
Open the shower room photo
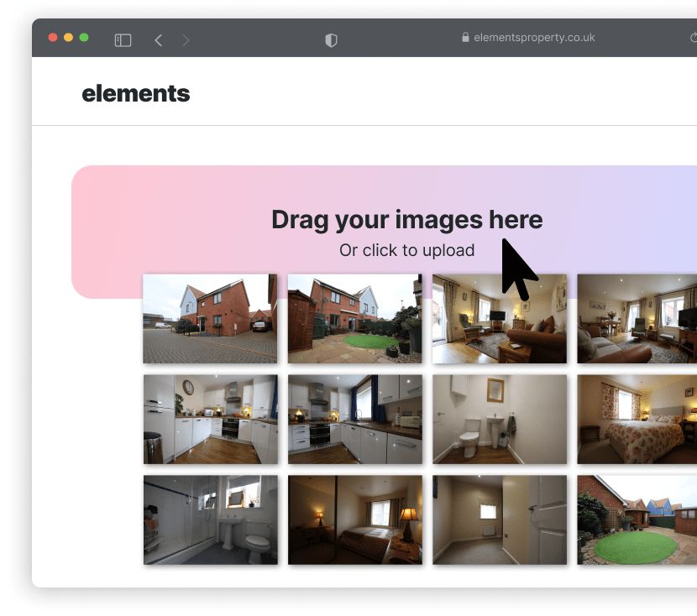point(210,520)
